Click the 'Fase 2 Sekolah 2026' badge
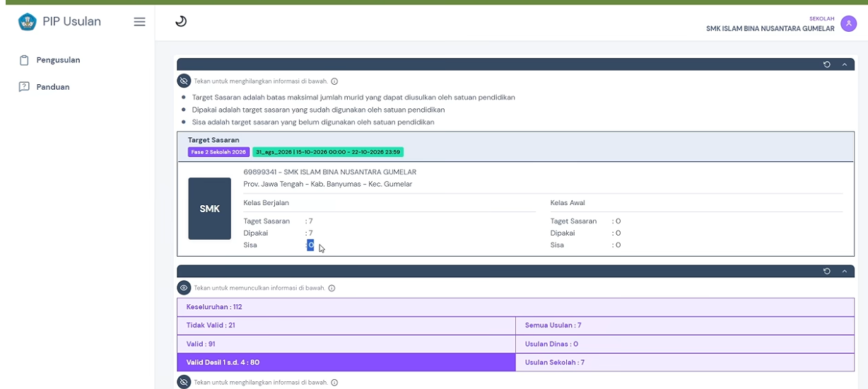868x389 pixels. [x=218, y=151]
